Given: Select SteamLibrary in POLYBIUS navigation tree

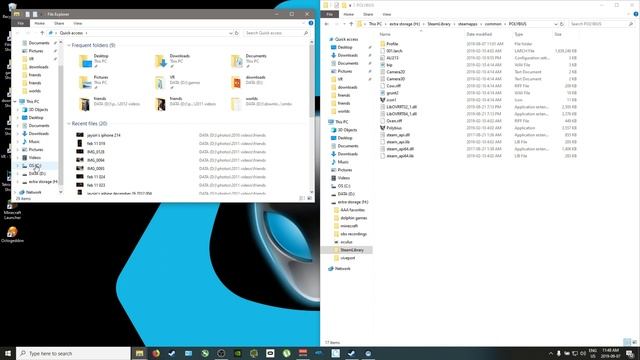Looking at the screenshot, I should point(351,250).
